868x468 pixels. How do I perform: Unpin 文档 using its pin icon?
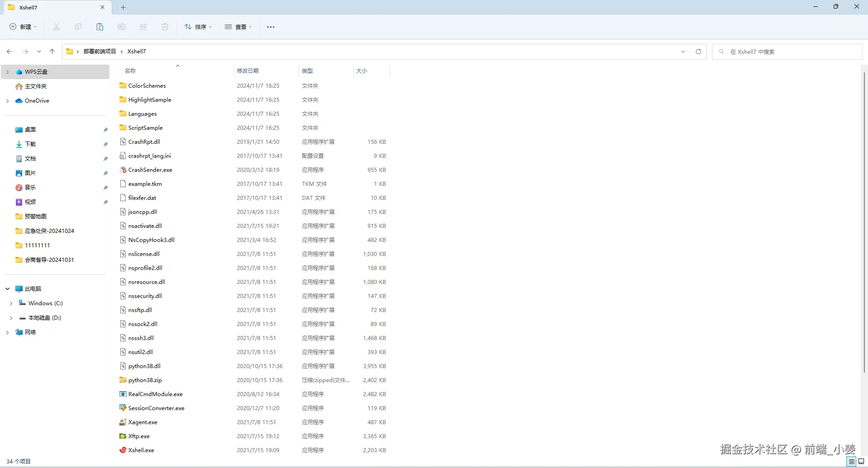(105, 159)
